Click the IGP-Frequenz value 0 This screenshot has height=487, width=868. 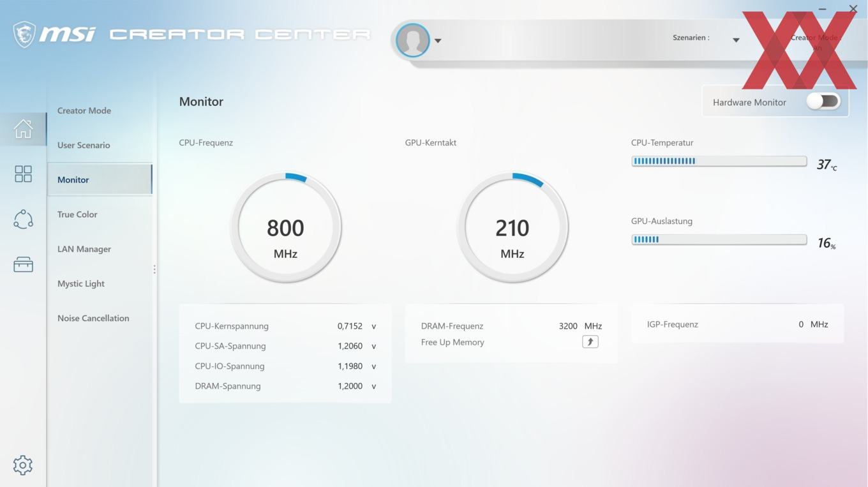point(801,324)
